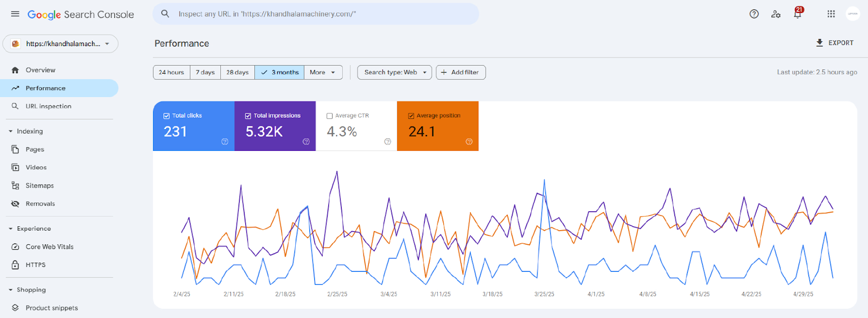Click the orange Average position card

click(438, 126)
